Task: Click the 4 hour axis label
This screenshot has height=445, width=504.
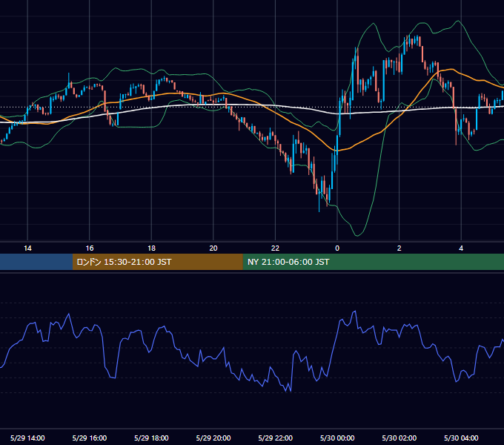Action: (x=461, y=248)
